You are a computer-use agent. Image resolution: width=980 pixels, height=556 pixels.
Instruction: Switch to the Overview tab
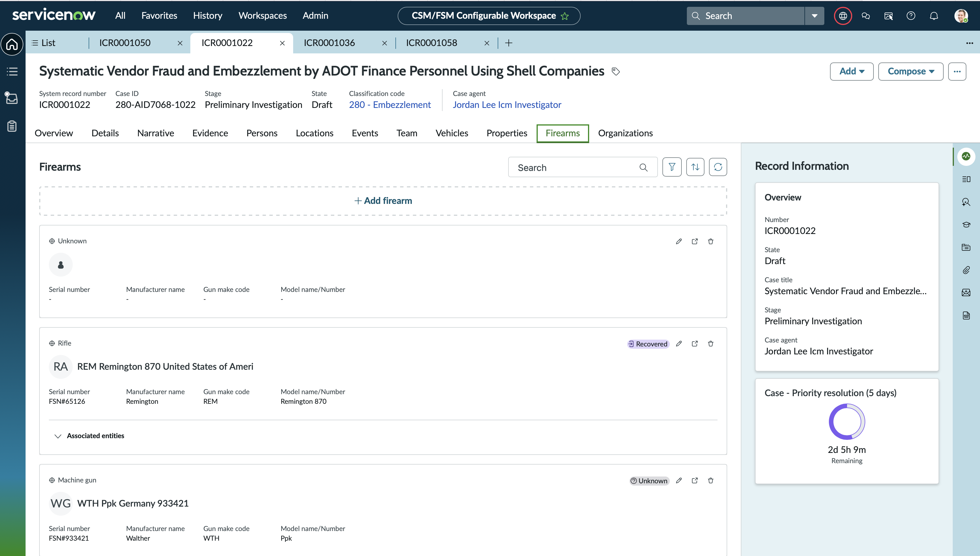(x=54, y=133)
